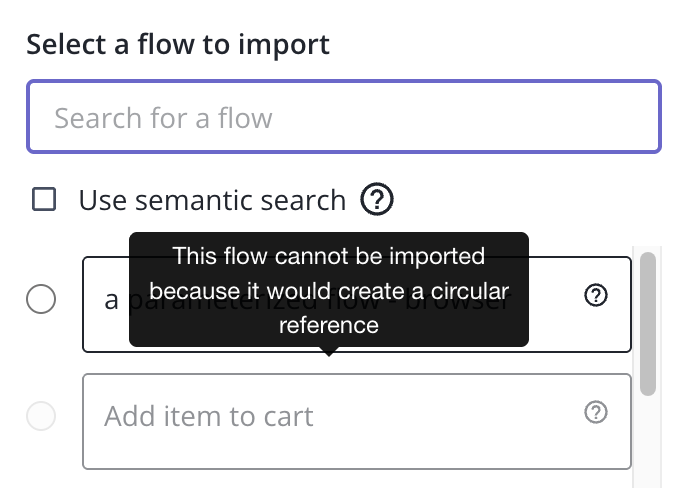The width and height of the screenshot is (690, 488).
Task: Click the Search for a flow placeholder text
Action: pos(163,118)
